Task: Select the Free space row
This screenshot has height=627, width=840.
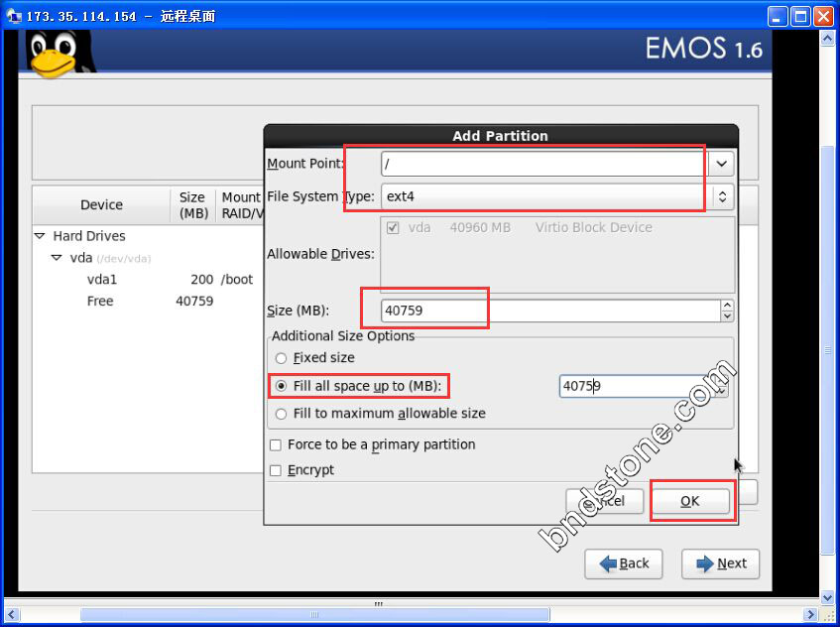Action: (148, 302)
